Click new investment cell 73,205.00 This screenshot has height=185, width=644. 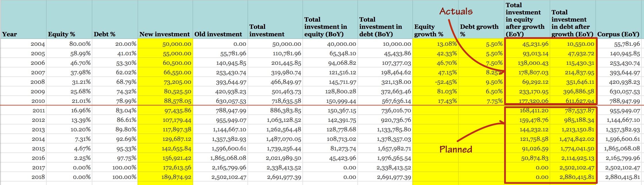pyautogui.click(x=165, y=82)
